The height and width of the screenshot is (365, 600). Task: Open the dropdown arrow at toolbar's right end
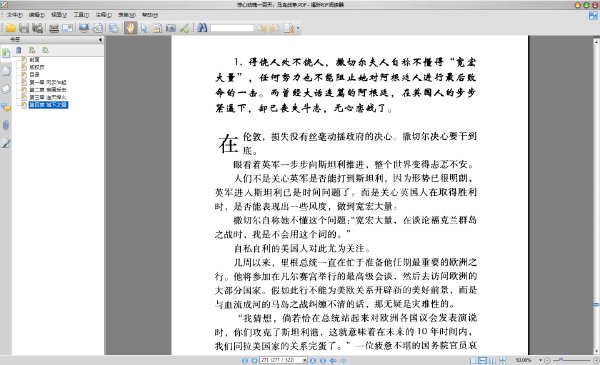(298, 28)
